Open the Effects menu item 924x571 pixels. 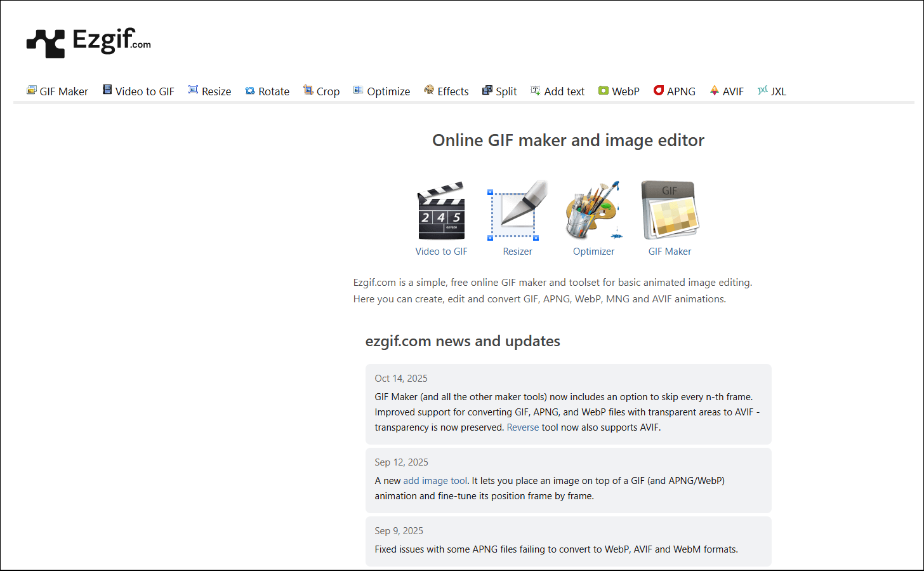(x=453, y=91)
